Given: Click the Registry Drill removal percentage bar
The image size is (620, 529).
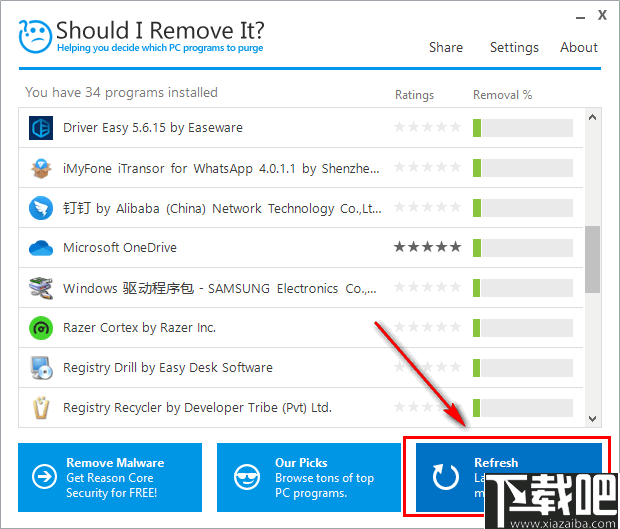Looking at the screenshot, I should coord(523,368).
